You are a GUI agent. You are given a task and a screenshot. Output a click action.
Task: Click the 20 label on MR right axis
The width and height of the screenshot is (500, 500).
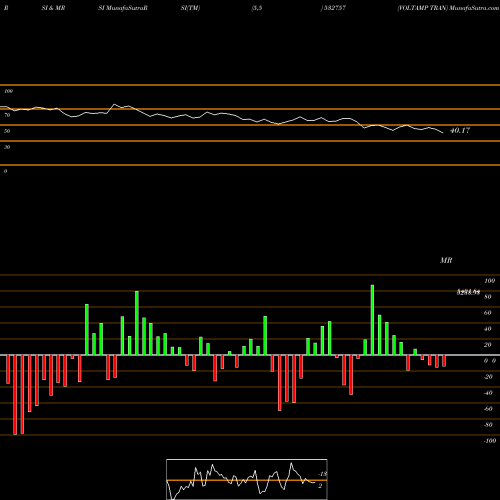pos(488,345)
